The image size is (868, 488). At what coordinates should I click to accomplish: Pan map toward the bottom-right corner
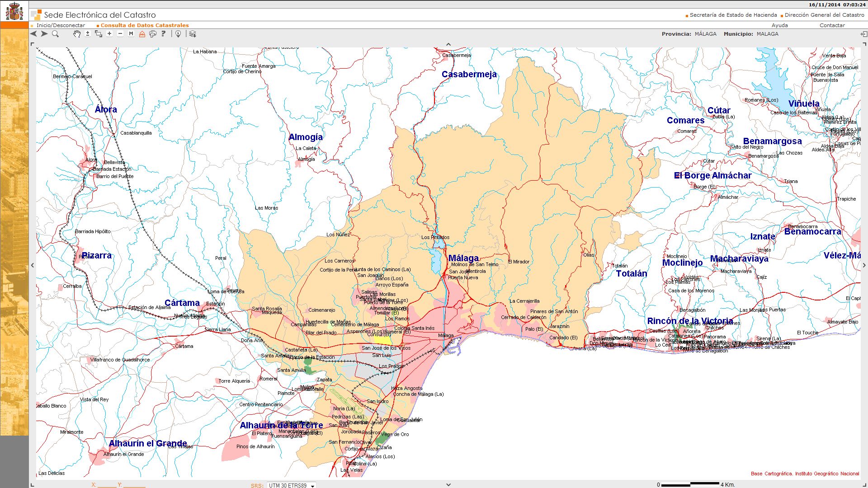point(865,485)
